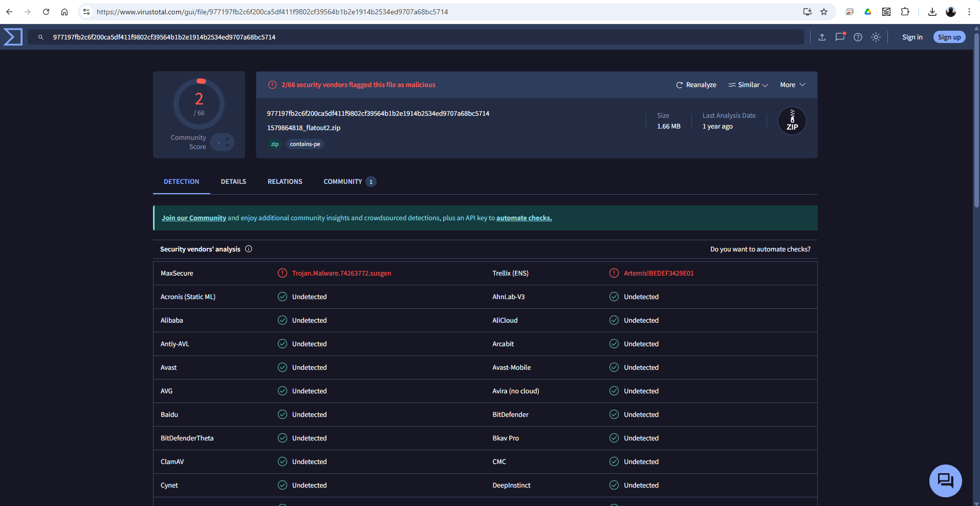The height and width of the screenshot is (506, 980).
Task: Switch to the Relations tab
Action: (285, 182)
